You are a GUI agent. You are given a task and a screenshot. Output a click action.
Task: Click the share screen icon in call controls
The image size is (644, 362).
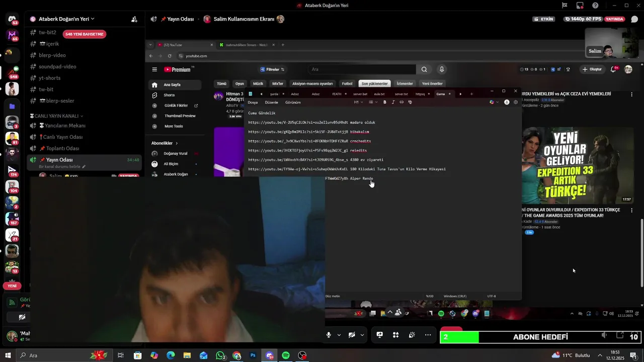(380, 335)
